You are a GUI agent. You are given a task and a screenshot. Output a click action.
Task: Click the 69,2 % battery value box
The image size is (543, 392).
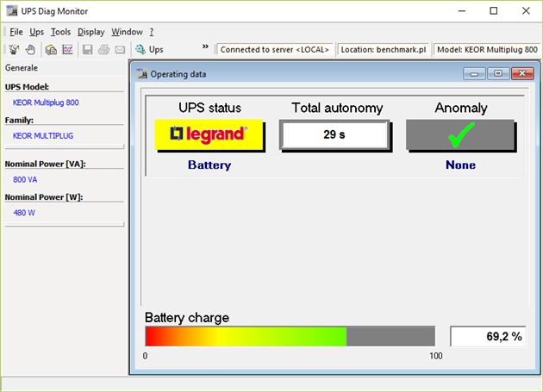(x=488, y=336)
